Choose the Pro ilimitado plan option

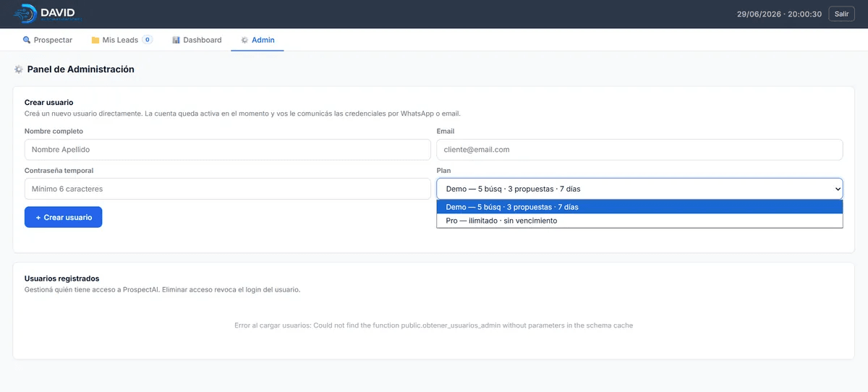coord(640,221)
